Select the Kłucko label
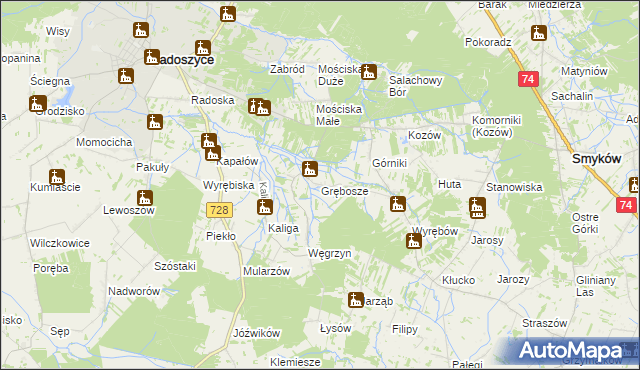 point(458,280)
